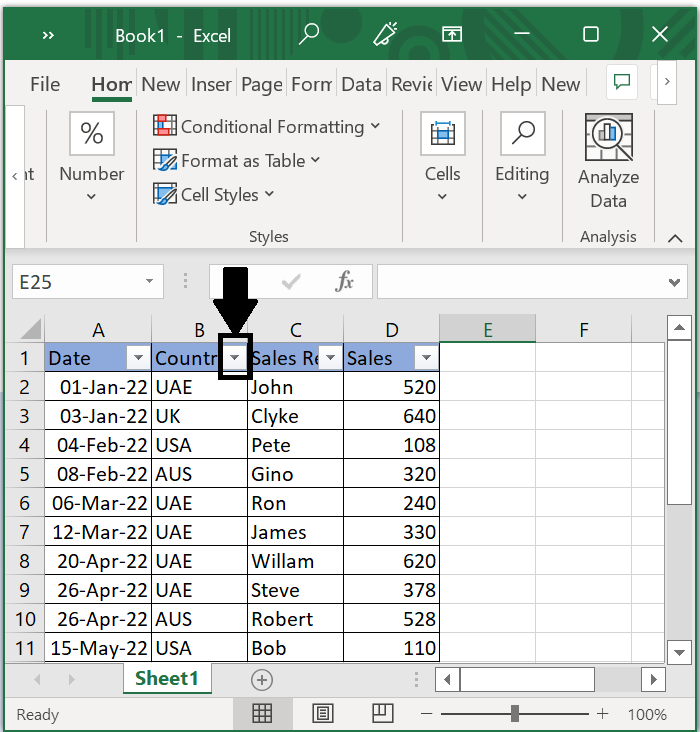Expand the formula bar chevron
Image resolution: width=700 pixels, height=732 pixels.
[674, 282]
